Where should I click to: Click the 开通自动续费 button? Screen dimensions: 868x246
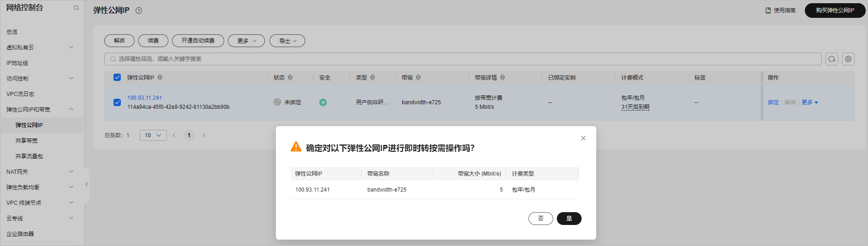(x=198, y=41)
